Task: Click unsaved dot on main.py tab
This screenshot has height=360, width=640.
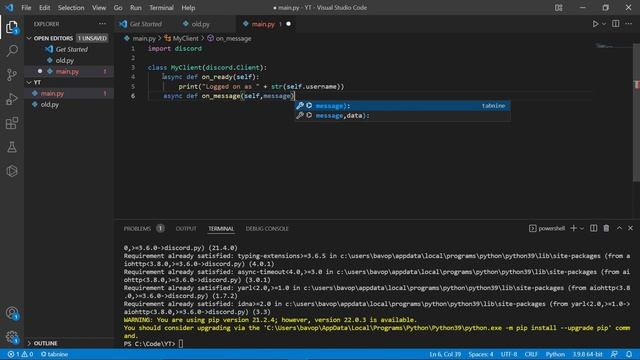Action: coord(289,24)
